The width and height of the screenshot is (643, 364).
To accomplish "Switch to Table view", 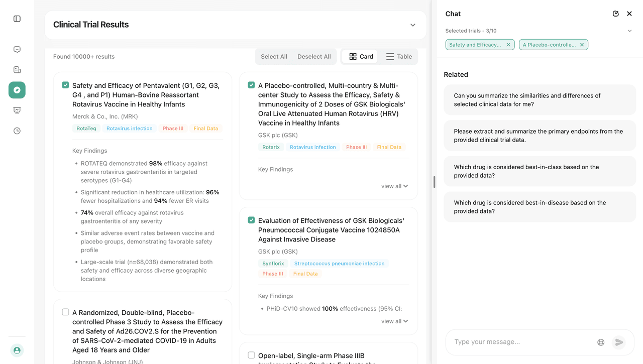I will pos(399,56).
